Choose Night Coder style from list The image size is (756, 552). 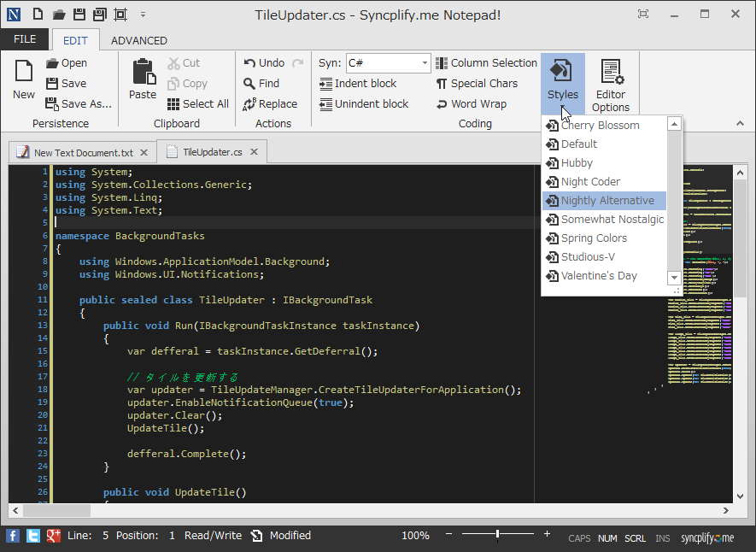click(x=589, y=182)
